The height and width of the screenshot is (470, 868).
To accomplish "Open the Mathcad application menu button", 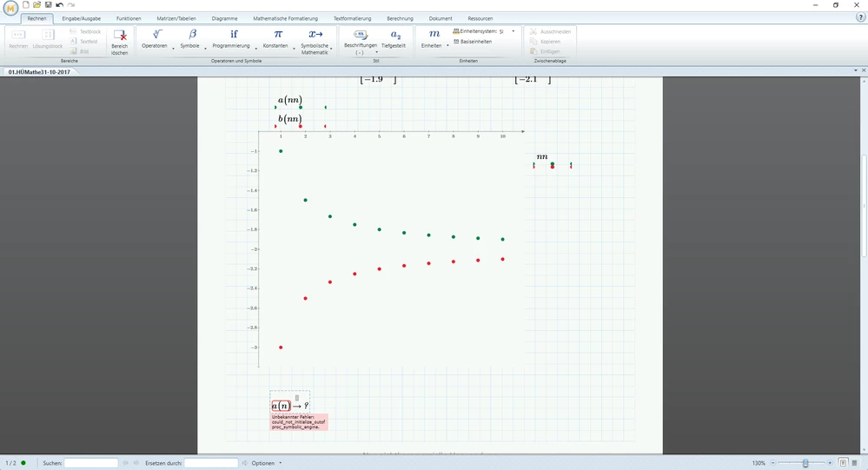I will pos(10,8).
